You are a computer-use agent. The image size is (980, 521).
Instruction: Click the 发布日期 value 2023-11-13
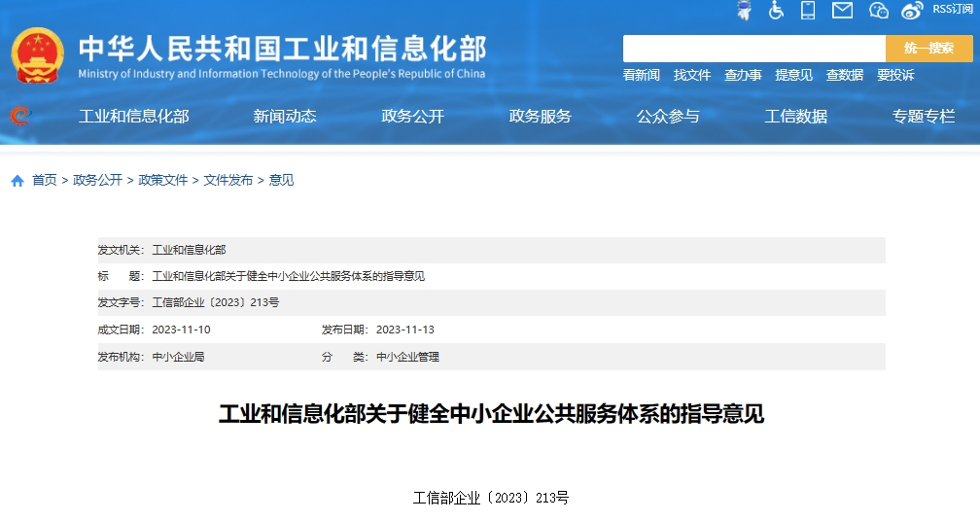coord(405,330)
